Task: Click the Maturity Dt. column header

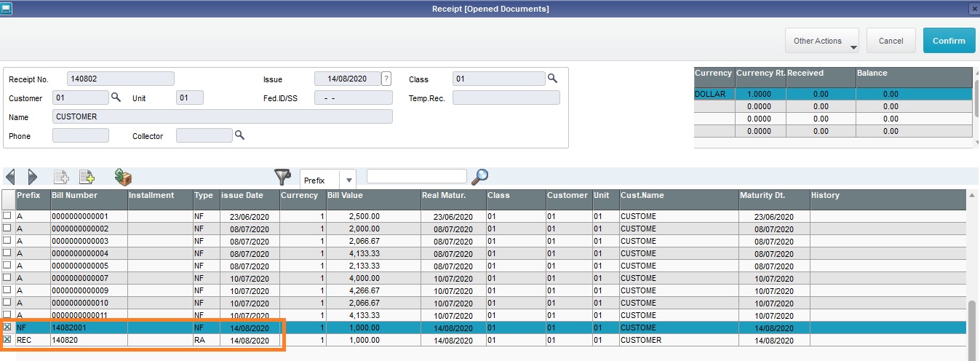Action: 774,196
